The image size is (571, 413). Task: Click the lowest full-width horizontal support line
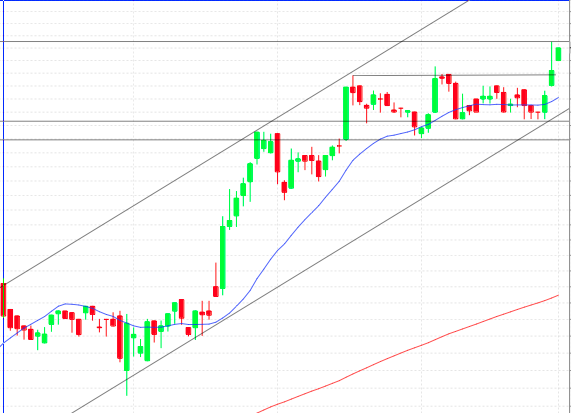click(x=286, y=139)
